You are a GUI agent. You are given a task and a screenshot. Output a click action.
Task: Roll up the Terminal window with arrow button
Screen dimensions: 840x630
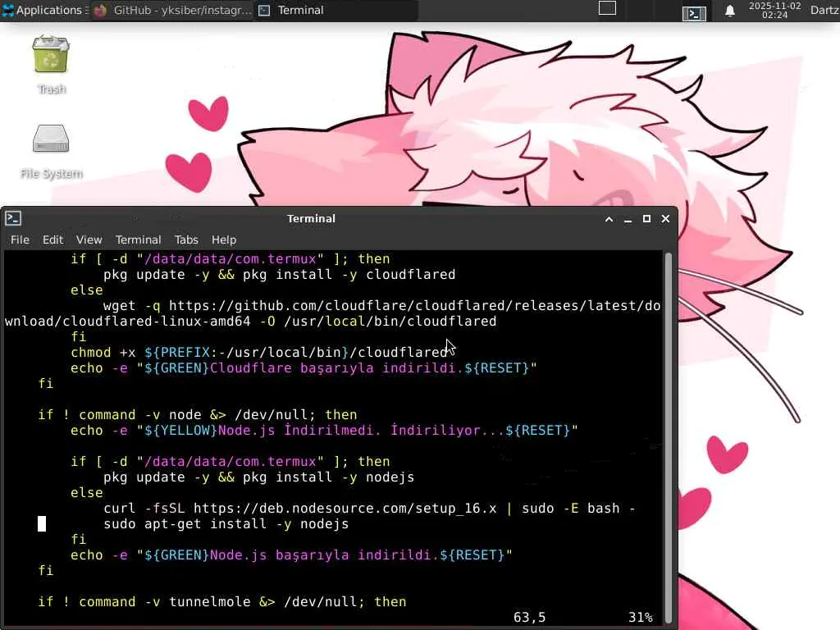coord(609,219)
